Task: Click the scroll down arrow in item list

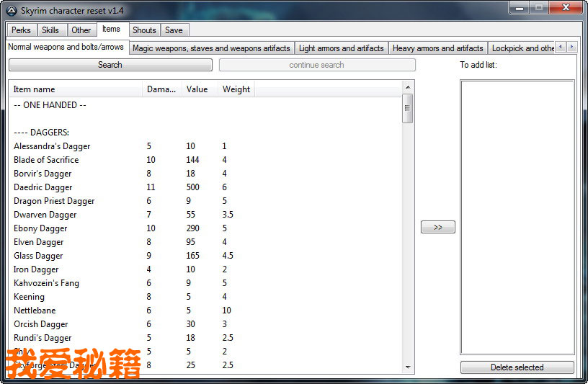Action: pos(408,367)
